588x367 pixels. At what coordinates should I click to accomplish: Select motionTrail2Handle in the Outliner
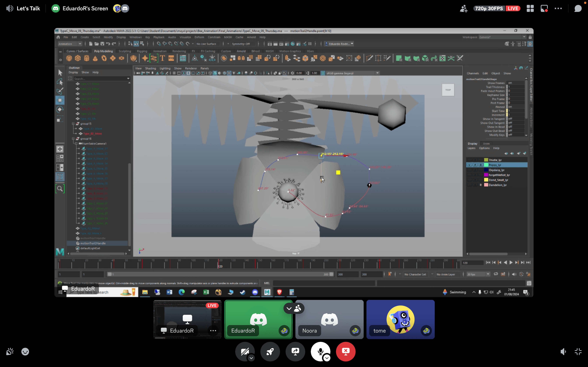[93, 243]
